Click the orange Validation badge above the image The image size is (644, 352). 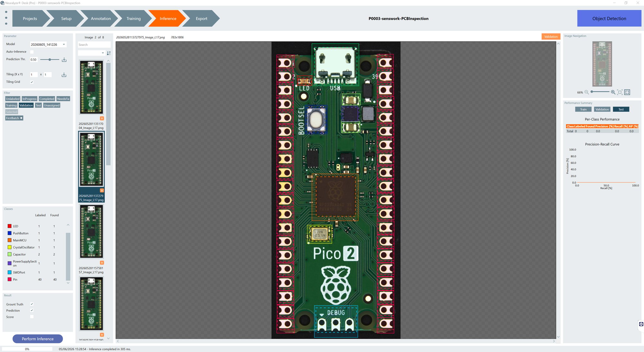point(551,37)
